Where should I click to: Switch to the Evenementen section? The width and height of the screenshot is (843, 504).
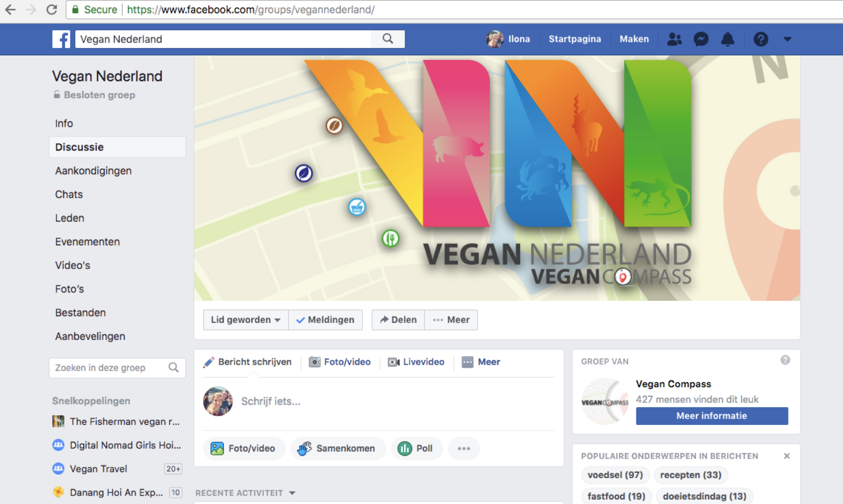pyautogui.click(x=87, y=242)
